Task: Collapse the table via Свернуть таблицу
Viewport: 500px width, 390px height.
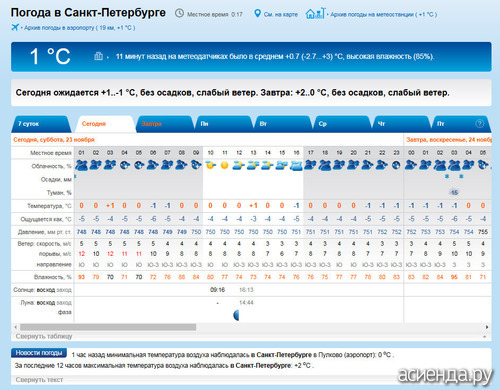Action: pos(44,336)
